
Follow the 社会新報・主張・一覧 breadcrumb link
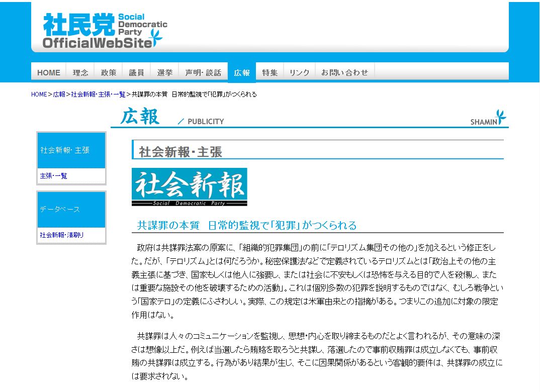coord(98,94)
